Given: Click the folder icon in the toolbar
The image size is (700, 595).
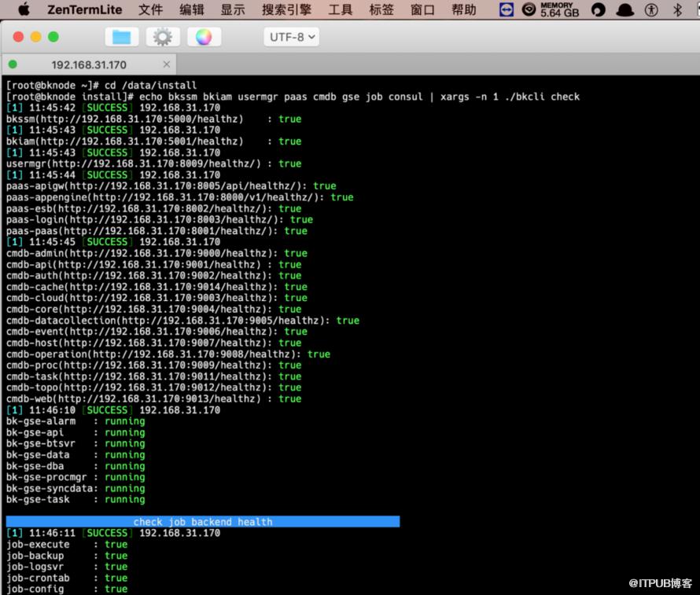Looking at the screenshot, I should (121, 37).
